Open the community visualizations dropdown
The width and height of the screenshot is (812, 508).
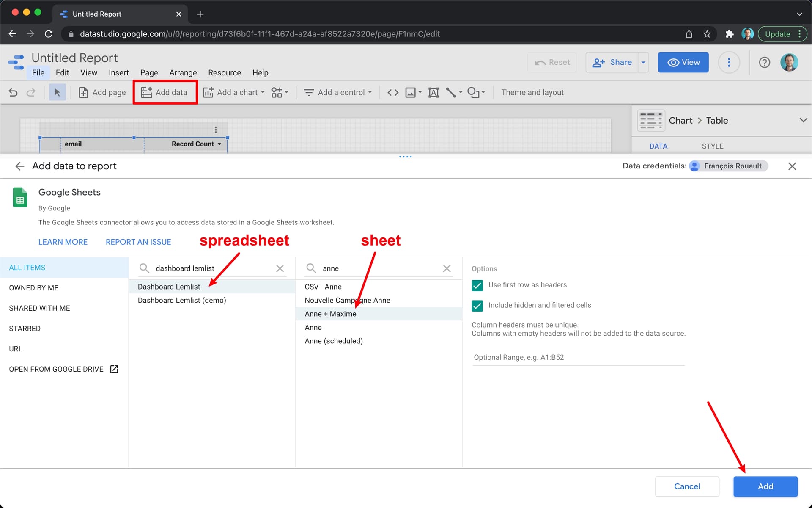(x=280, y=92)
